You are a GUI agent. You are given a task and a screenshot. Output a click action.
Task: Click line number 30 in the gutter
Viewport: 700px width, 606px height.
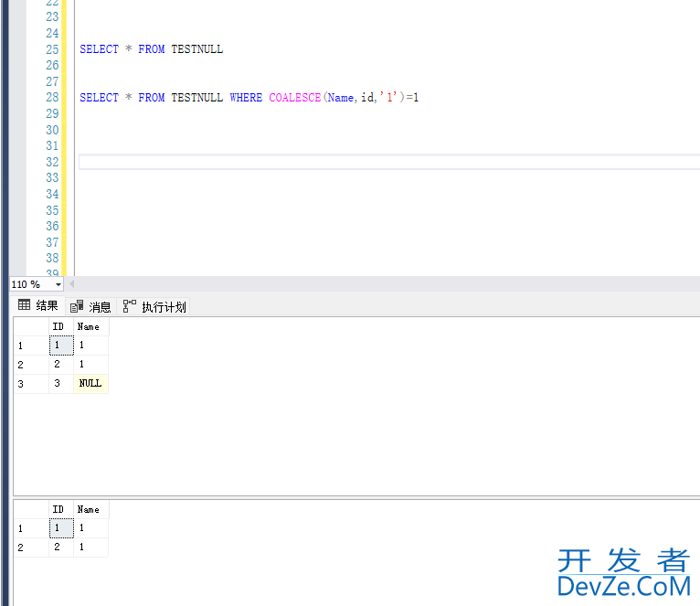52,130
